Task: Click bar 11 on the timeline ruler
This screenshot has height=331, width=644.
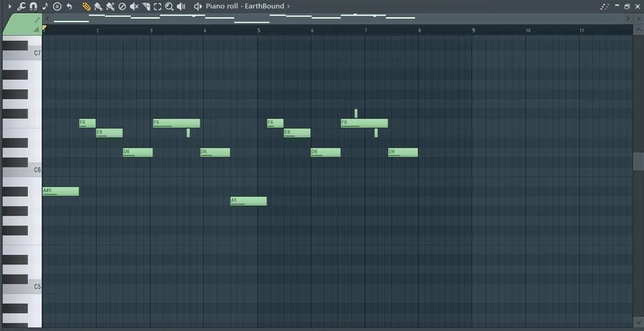Action: click(582, 30)
